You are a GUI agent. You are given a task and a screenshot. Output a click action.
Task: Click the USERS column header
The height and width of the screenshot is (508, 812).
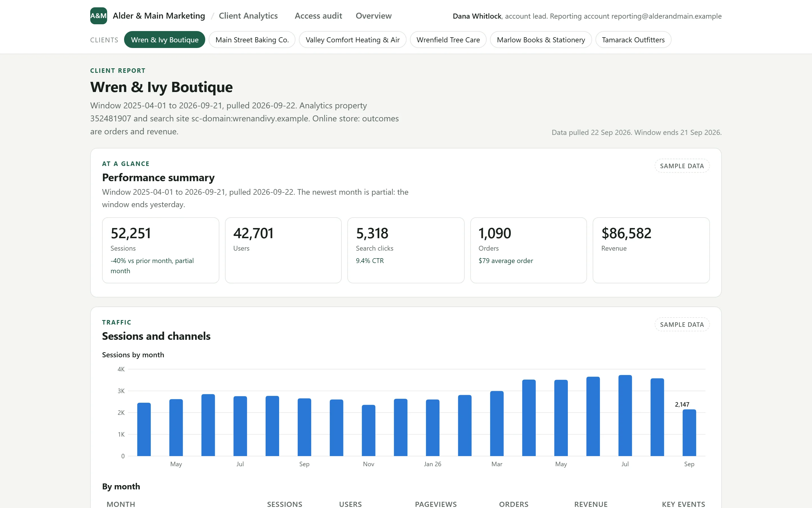tap(350, 504)
